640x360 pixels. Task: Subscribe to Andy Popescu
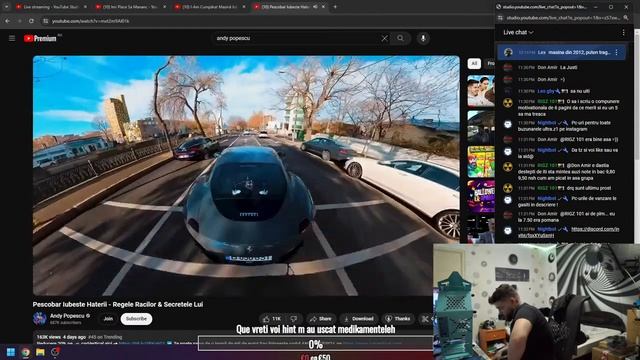(x=136, y=319)
